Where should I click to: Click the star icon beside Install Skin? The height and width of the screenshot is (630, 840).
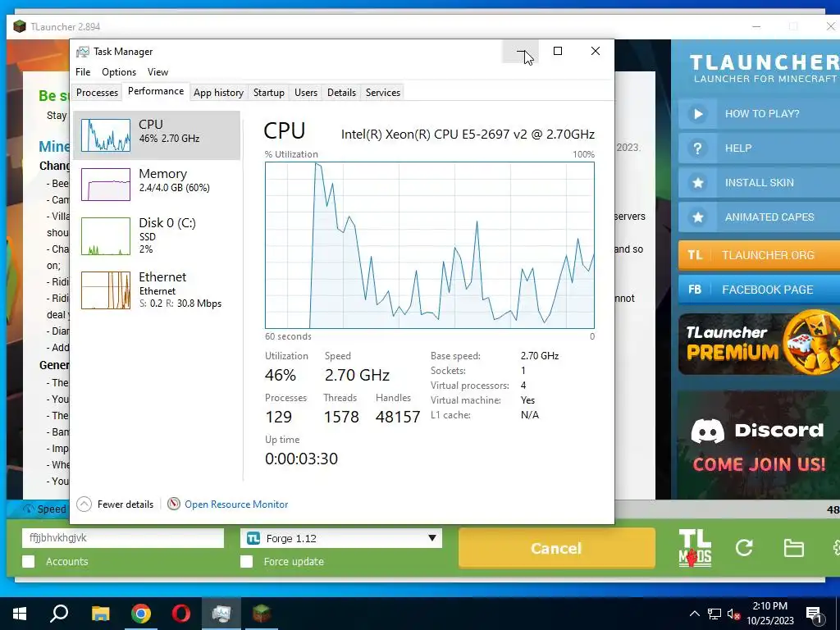697,183
